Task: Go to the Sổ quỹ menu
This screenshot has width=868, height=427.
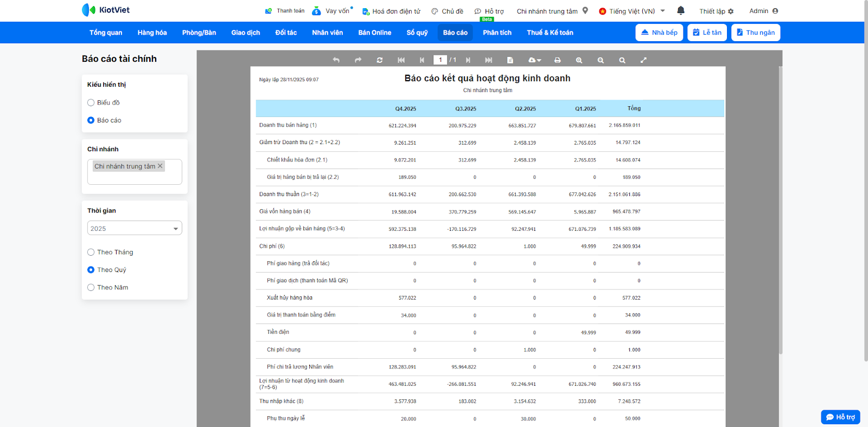Action: (x=417, y=33)
